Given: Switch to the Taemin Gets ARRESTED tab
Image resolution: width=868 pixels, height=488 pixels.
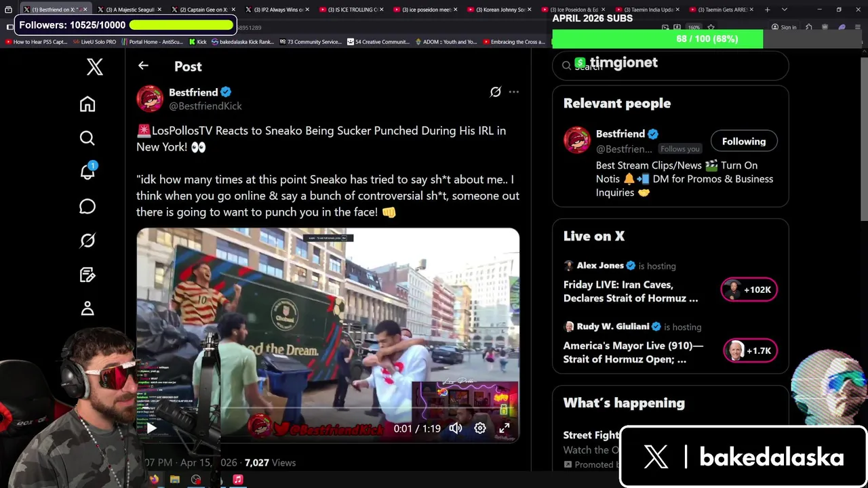Looking at the screenshot, I should 721,9.
